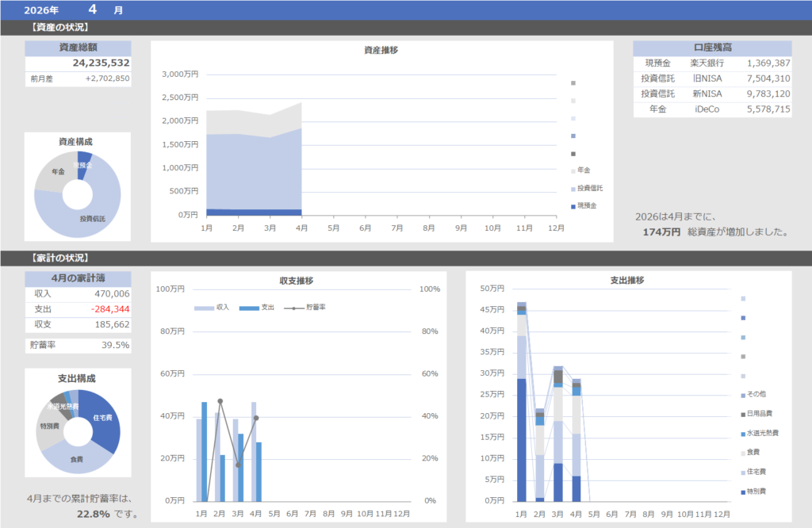Select 3月 特別費 bar segment in 支出推移
The height and width of the screenshot is (528, 812).
(x=557, y=483)
